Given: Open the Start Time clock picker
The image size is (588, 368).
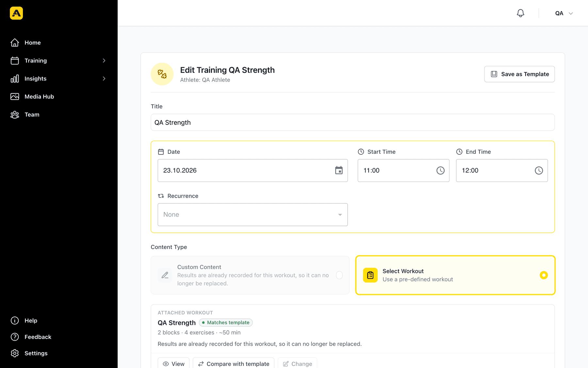Looking at the screenshot, I should [440, 170].
